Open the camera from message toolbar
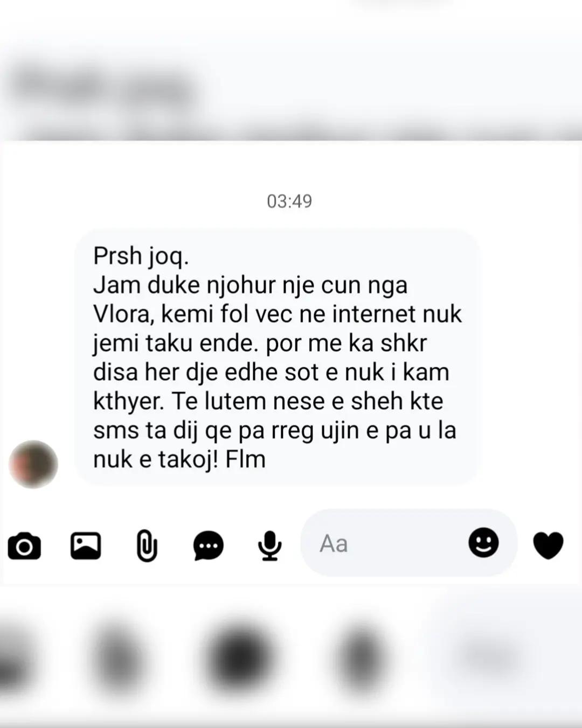 24,546
